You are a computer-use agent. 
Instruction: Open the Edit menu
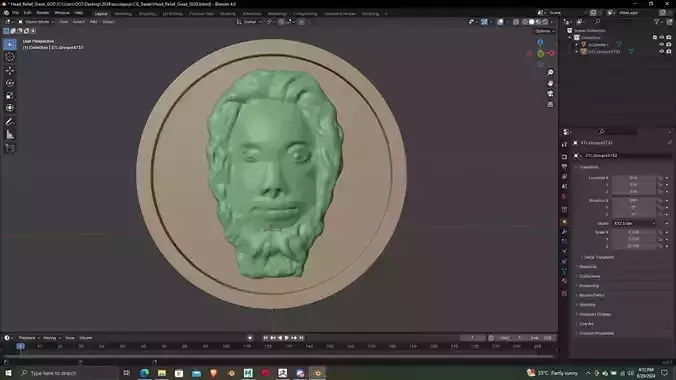[x=28, y=13]
